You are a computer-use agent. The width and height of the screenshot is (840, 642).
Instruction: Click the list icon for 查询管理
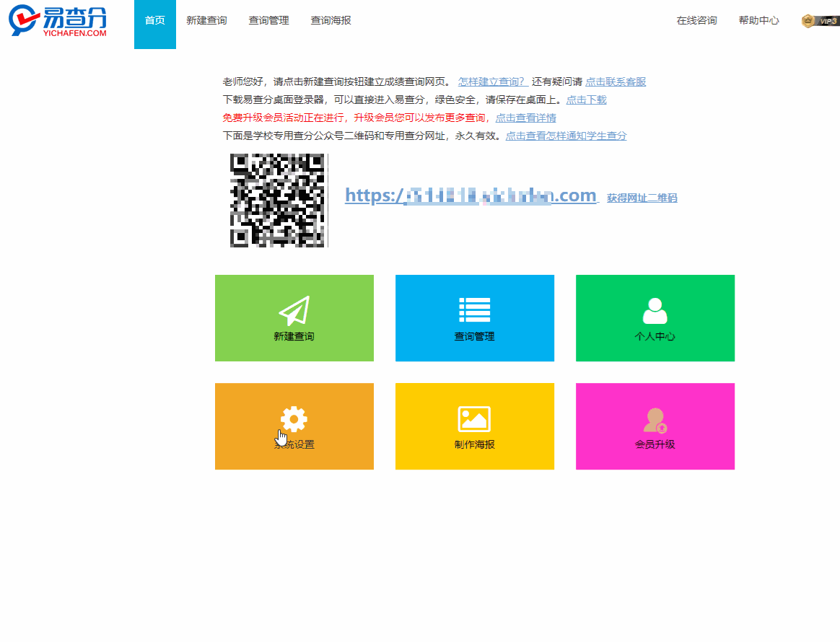pos(475,309)
